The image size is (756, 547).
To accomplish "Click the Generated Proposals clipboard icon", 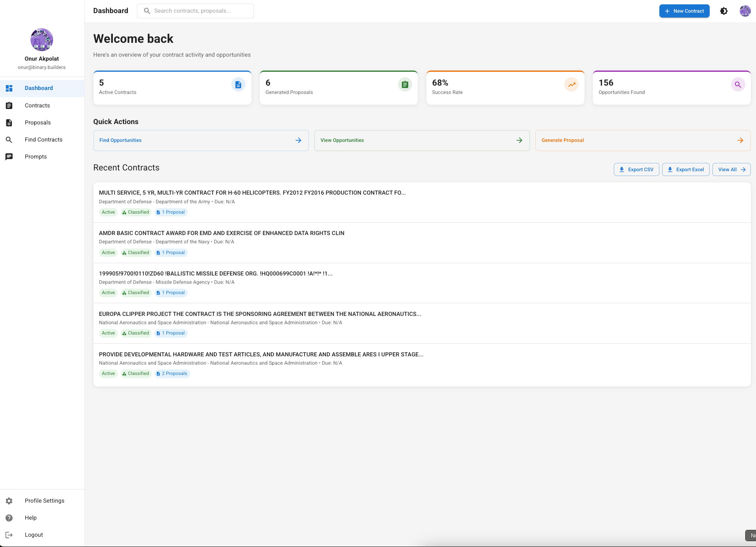I will pos(404,84).
